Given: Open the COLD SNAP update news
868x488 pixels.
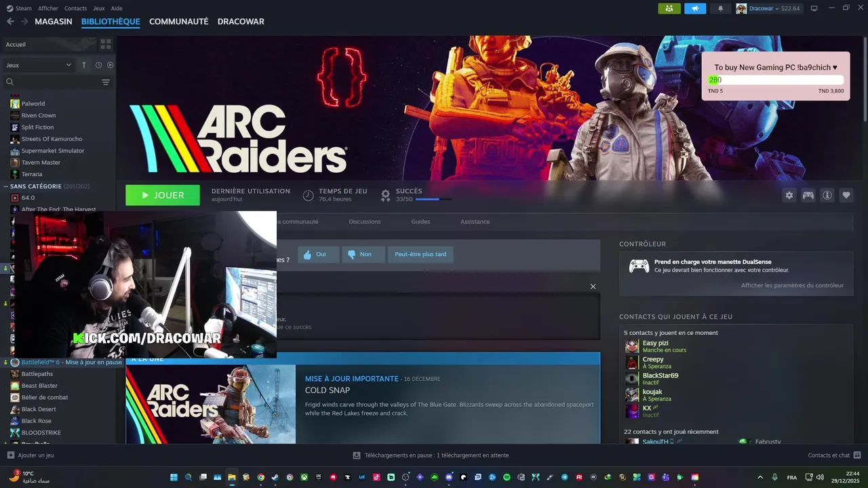Looking at the screenshot, I should [x=328, y=390].
